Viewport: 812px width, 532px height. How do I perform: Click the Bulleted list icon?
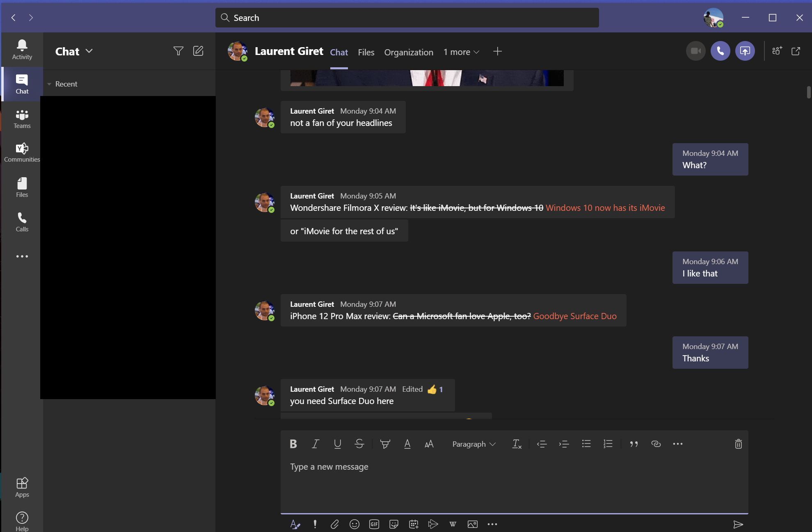point(586,444)
